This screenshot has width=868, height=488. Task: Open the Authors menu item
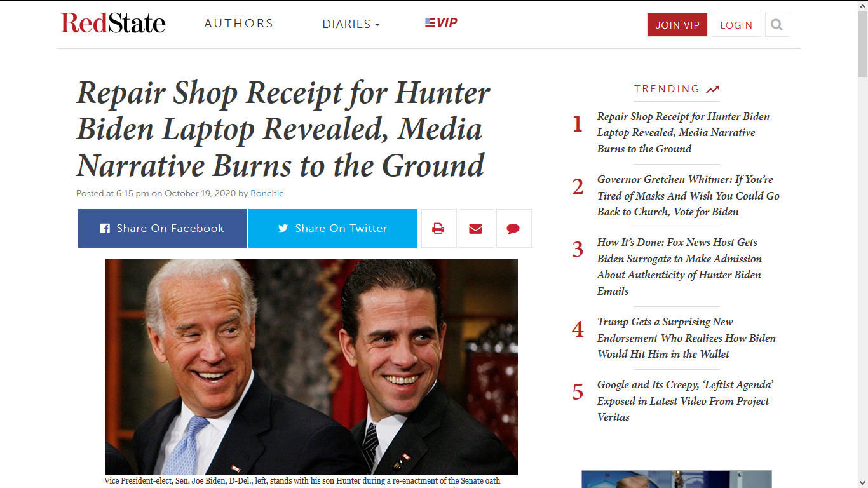click(239, 24)
